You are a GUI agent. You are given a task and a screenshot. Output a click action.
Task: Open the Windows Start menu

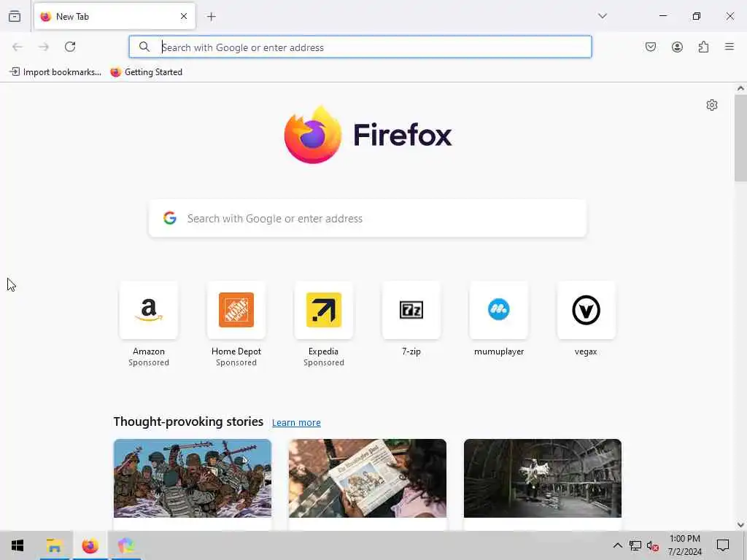click(18, 545)
